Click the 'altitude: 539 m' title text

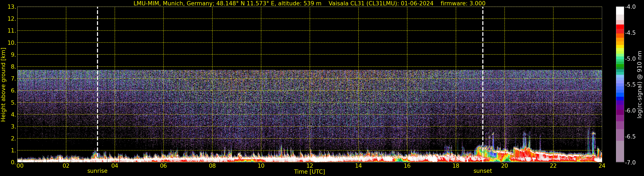(x=300, y=3)
